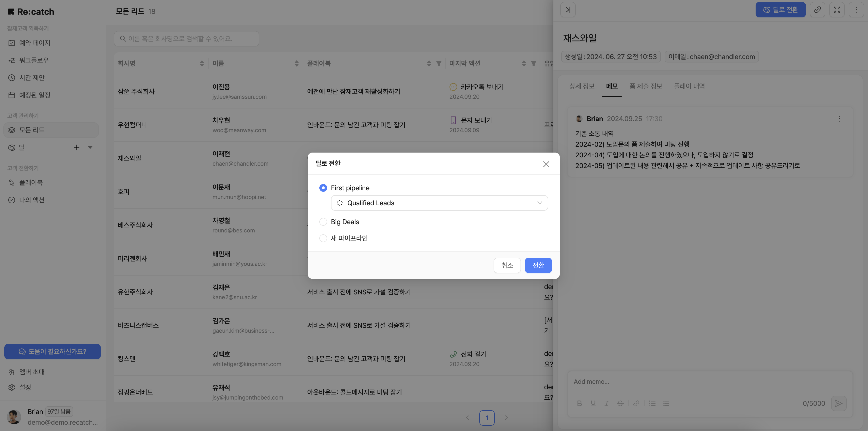Select 모든 리드 in the sidebar
Viewport: 868px width, 431px height.
click(x=51, y=130)
